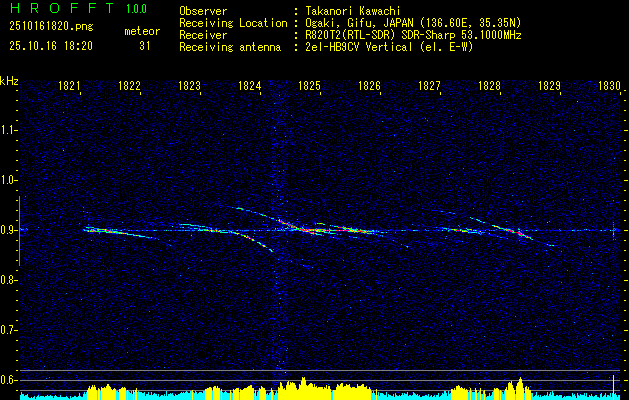Click the 1825 time marker
This screenshot has width=629, height=400.
(309, 85)
